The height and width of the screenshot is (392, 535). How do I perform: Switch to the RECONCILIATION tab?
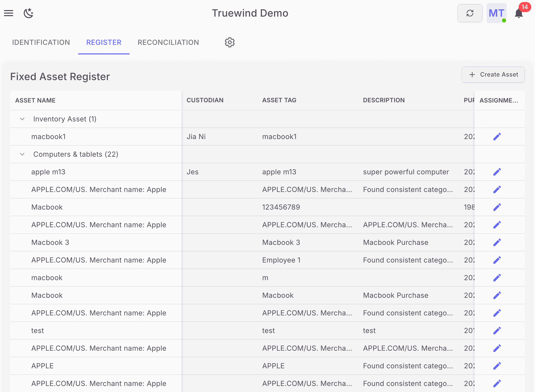click(168, 42)
